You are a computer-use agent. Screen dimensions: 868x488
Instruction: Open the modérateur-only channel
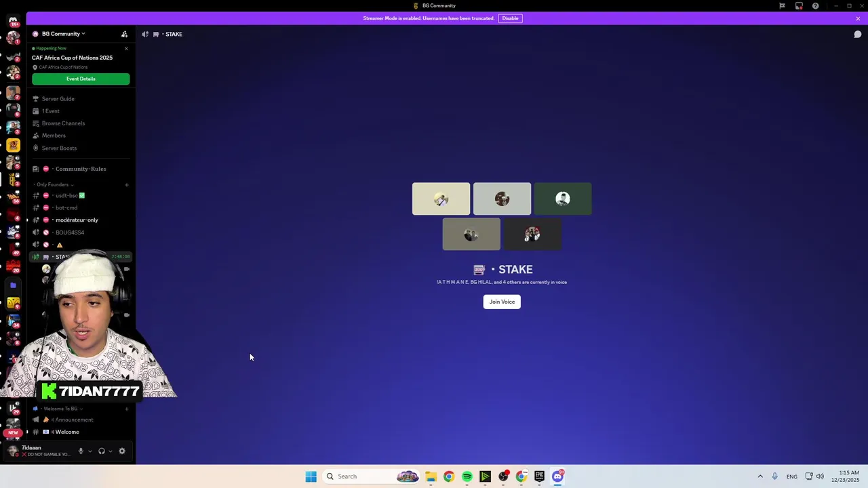[81, 220]
